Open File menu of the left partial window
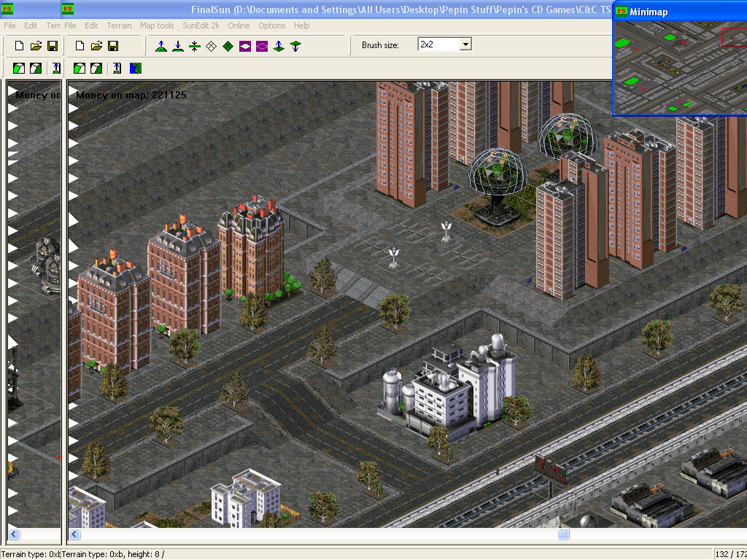747x560 pixels. click(x=9, y=26)
